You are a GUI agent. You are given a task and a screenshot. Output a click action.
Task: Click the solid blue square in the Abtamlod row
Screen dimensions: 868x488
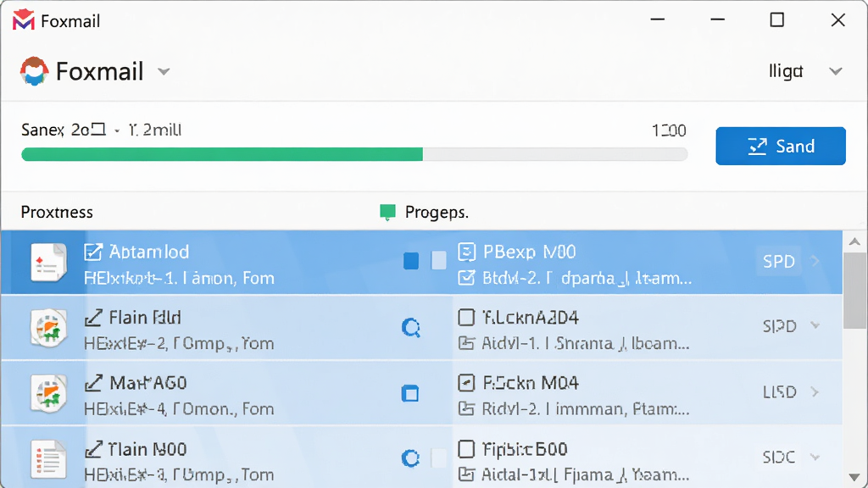pyautogui.click(x=411, y=261)
